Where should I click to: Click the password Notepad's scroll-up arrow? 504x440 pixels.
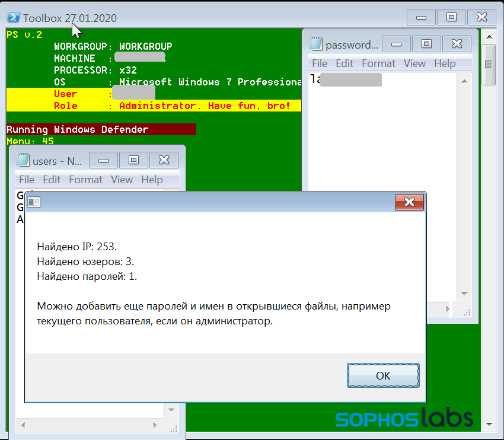tap(464, 82)
